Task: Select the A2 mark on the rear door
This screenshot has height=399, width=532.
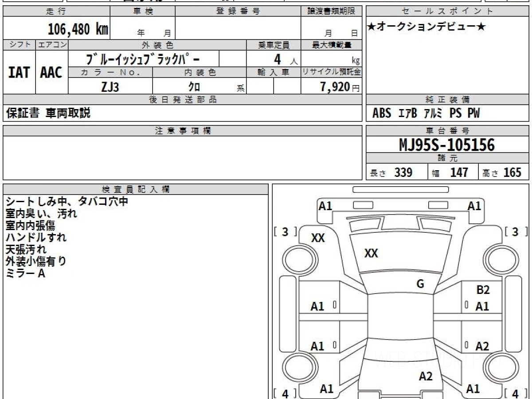Action: click(482, 346)
